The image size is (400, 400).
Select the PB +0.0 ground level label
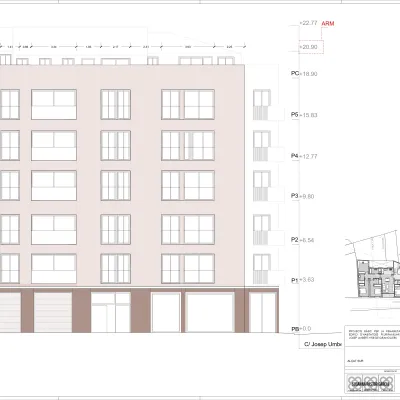[301, 329]
